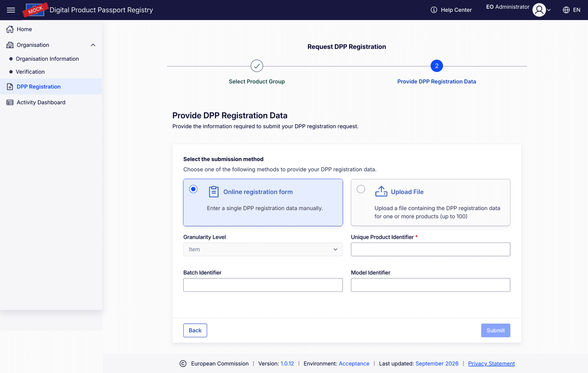588x373 pixels.
Task: Select the DPP Registration sidebar item
Action: pos(51,87)
